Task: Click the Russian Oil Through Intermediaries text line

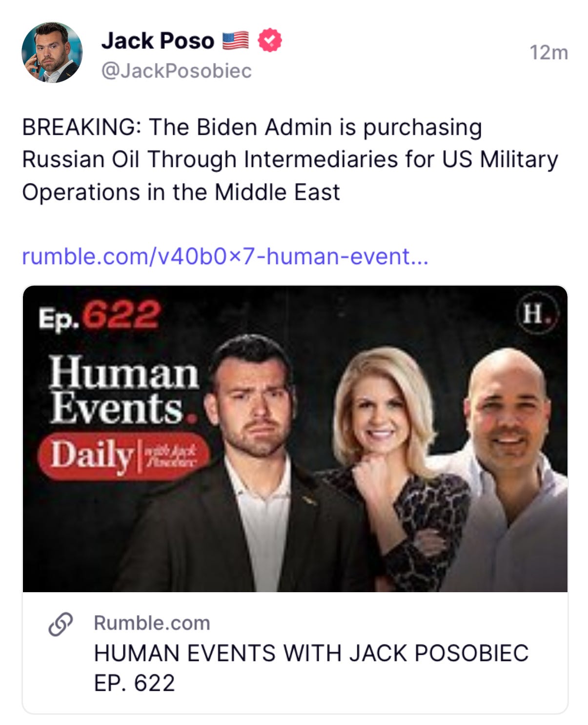Action: pyautogui.click(x=290, y=160)
